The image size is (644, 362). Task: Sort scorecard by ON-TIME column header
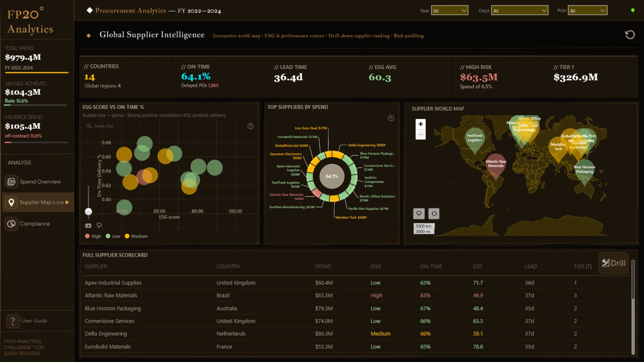[431, 266]
